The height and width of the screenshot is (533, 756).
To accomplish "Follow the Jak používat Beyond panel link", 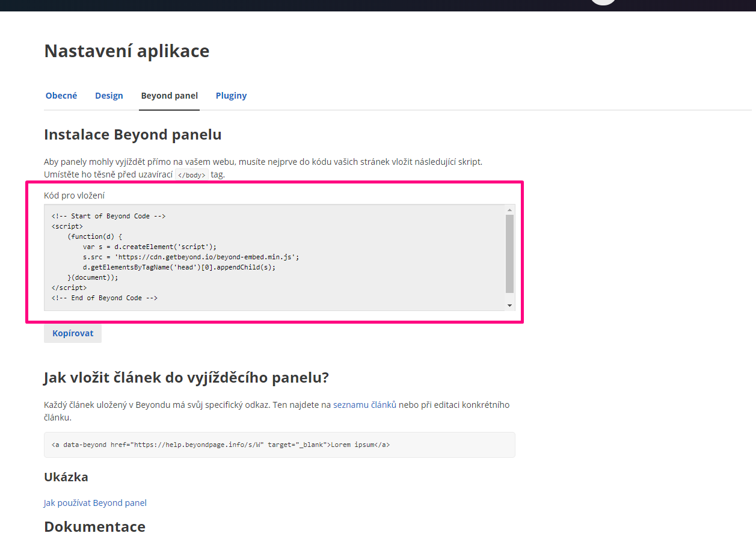I will 95,503.
